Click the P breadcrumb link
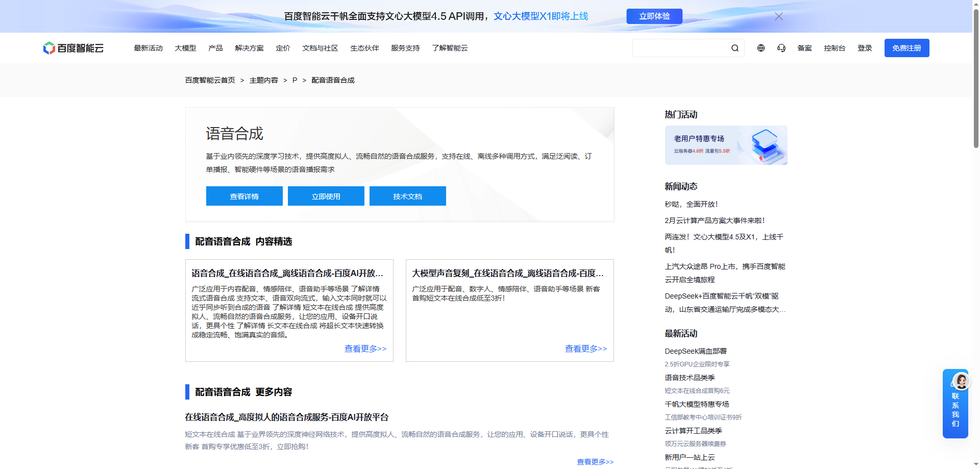The image size is (980, 469). 295,80
